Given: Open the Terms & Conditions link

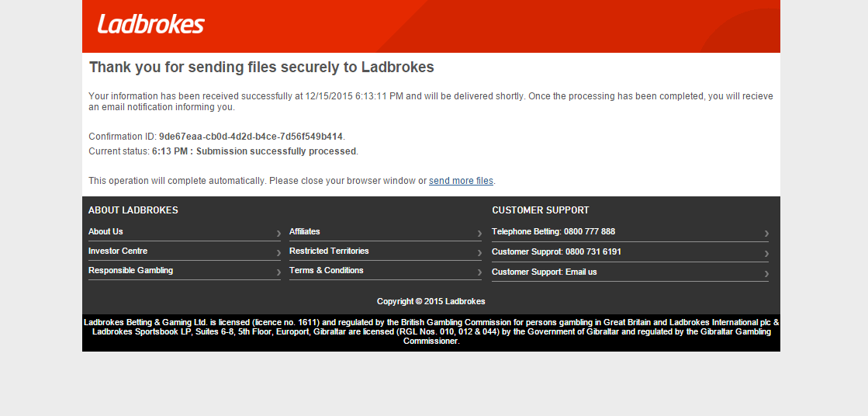Looking at the screenshot, I should pyautogui.click(x=326, y=270).
